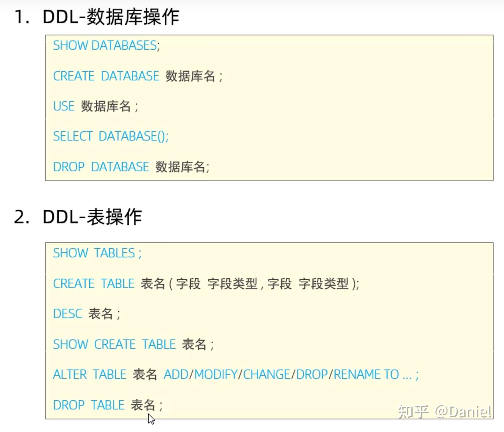Click the ADD keyword after 表名
The image size is (504, 432).
click(x=176, y=374)
